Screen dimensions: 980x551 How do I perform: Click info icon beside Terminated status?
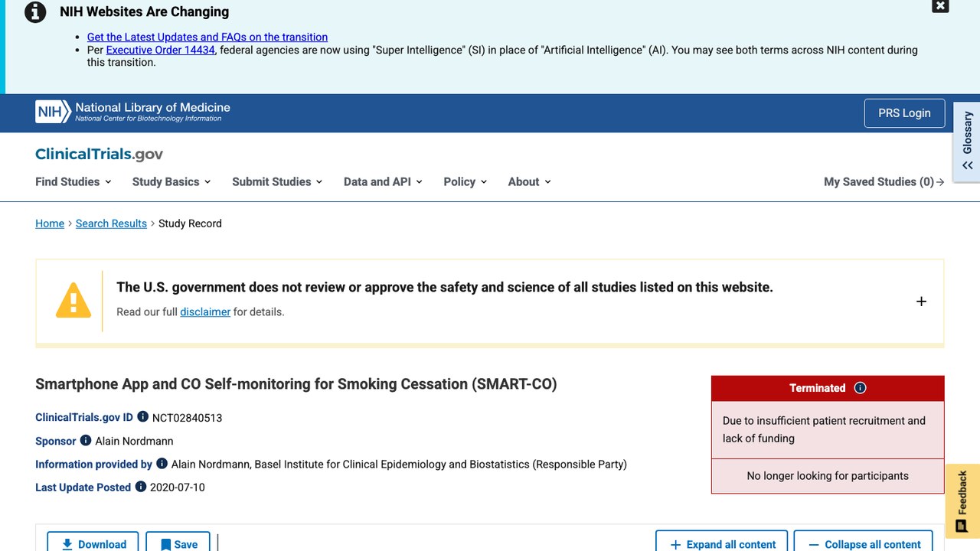click(x=860, y=388)
